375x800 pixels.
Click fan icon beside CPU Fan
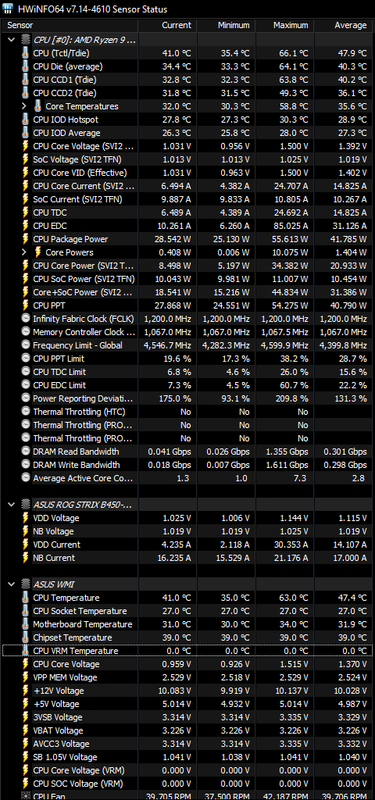[x=26, y=796]
